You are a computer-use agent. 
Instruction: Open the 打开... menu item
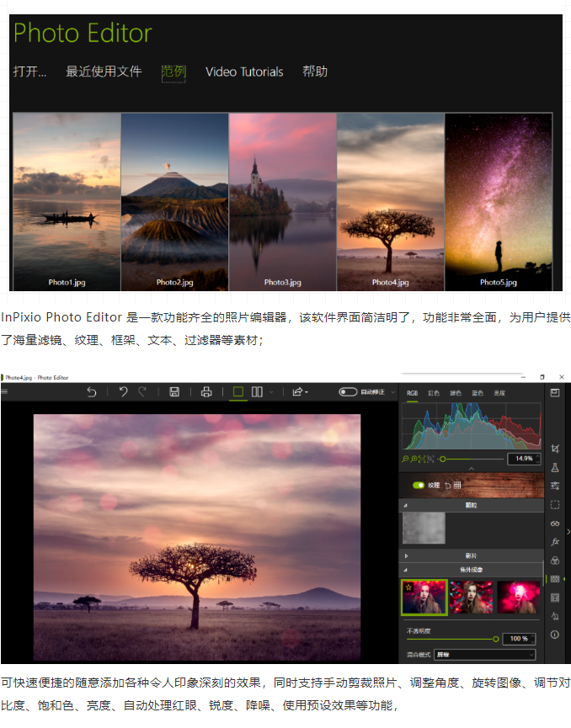(29, 72)
